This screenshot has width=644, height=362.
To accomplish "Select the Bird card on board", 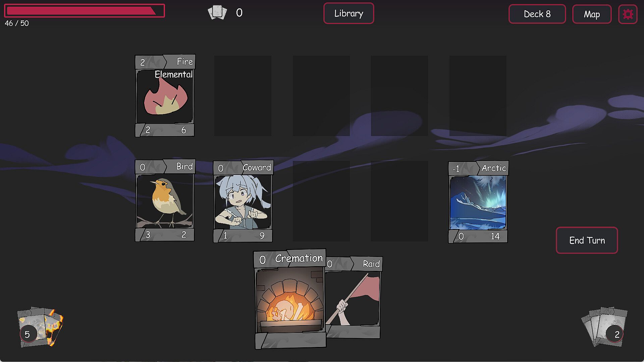I will [165, 200].
